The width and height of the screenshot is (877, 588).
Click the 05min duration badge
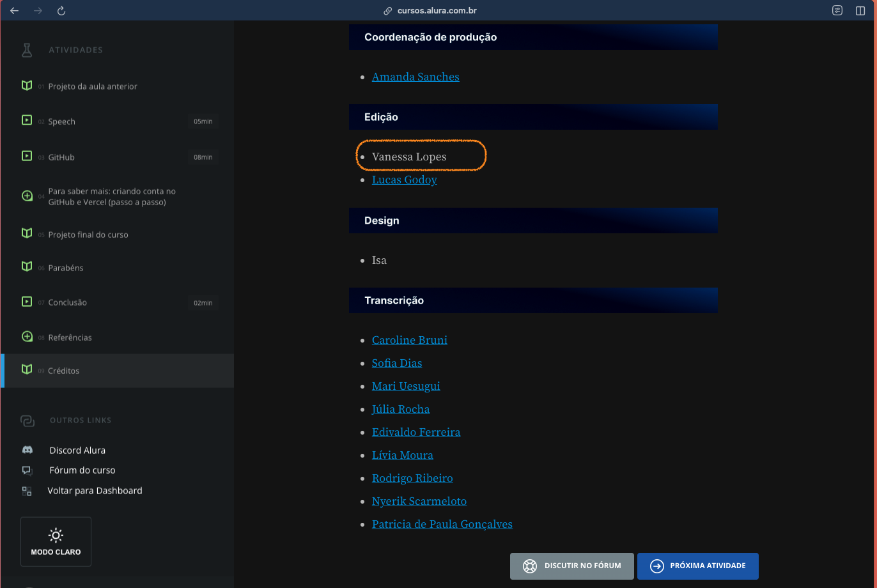click(203, 121)
